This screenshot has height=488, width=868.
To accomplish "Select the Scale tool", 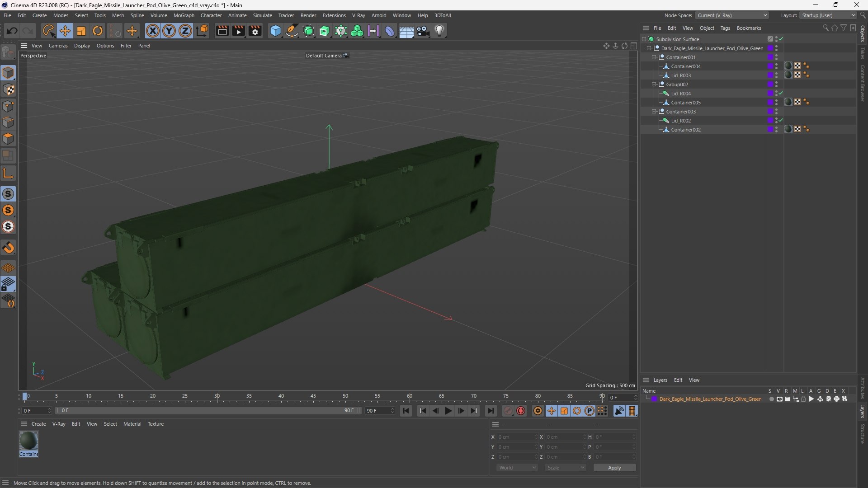I will click(81, 31).
